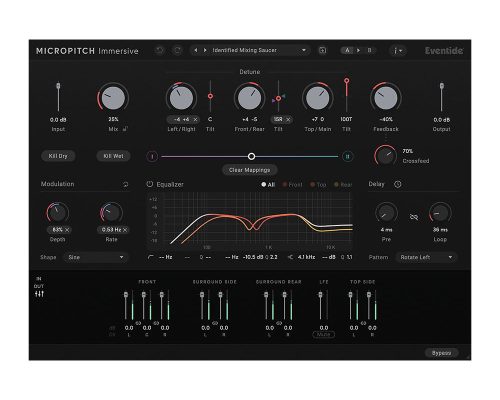500x400 pixels.
Task: Select the Front equalizer channel group
Action: pyautogui.click(x=292, y=184)
